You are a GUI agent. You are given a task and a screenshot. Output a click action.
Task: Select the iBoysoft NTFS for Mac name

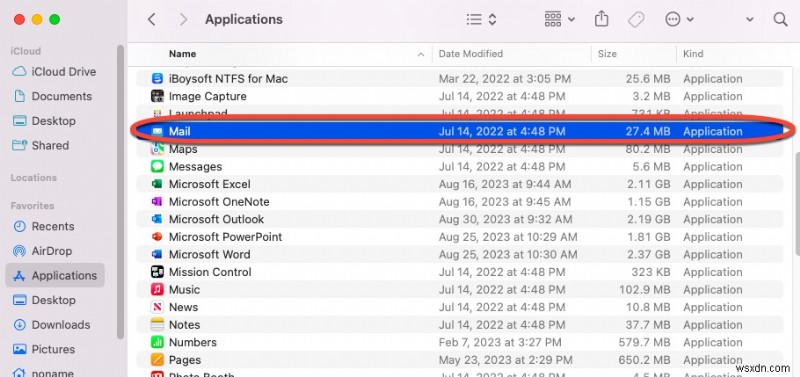pyautogui.click(x=228, y=79)
